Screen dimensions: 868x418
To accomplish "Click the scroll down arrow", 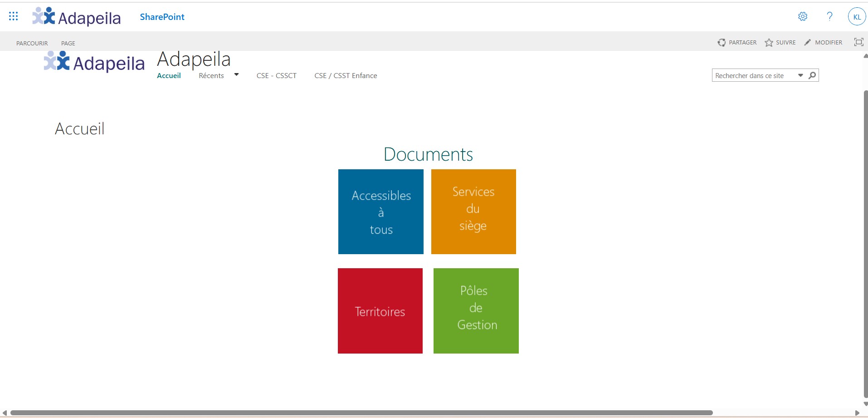I will 865,404.
